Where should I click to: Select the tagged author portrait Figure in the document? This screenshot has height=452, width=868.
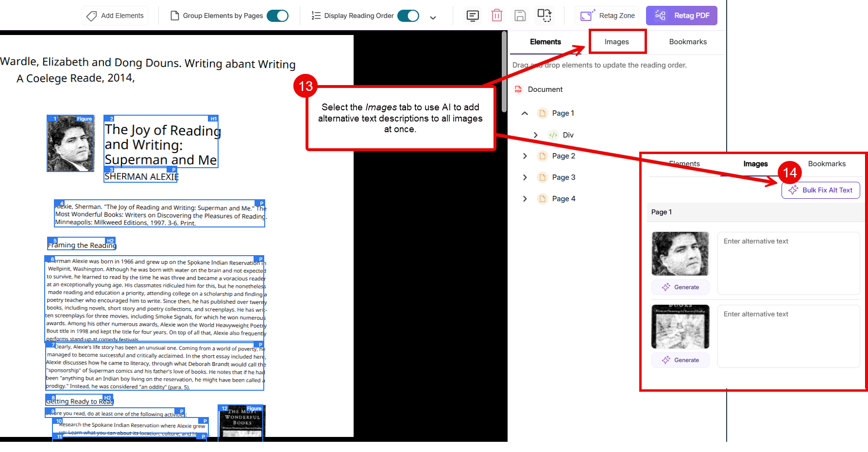(x=70, y=143)
